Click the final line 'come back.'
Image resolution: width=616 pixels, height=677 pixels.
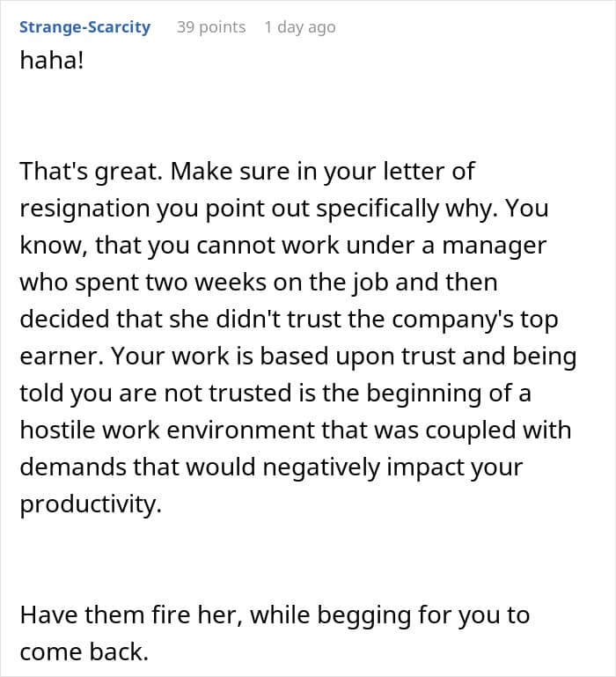tap(82, 651)
